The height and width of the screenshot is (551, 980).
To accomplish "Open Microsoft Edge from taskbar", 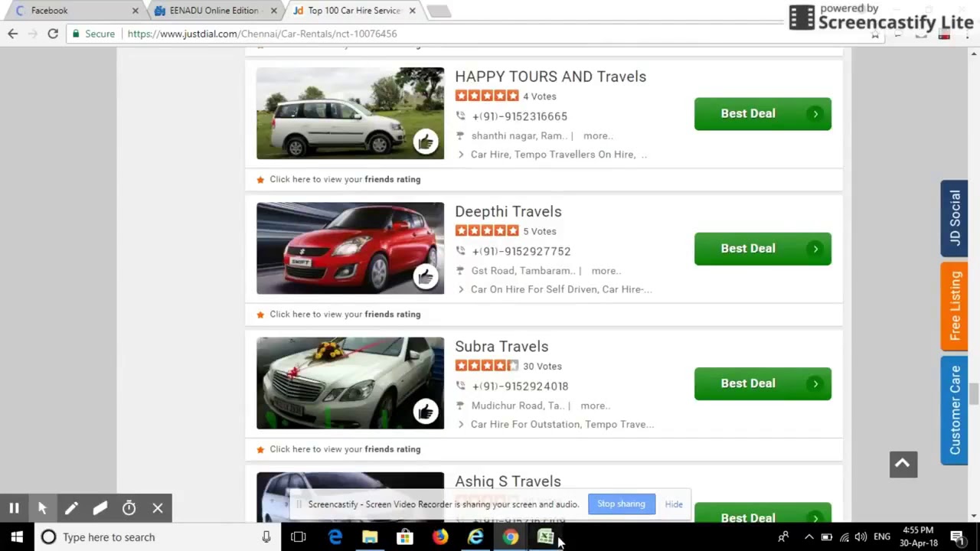I will [335, 537].
